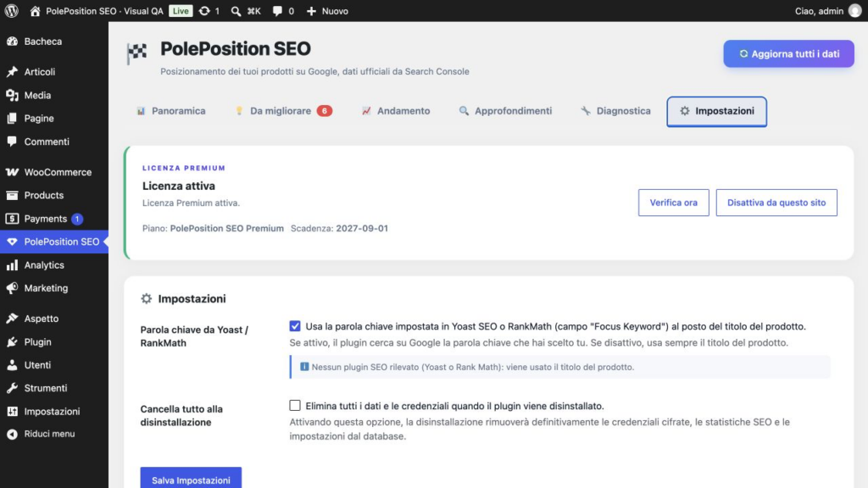Click the Analytics bar chart icon
Viewport: 868px width, 488px height.
pyautogui.click(x=12, y=265)
